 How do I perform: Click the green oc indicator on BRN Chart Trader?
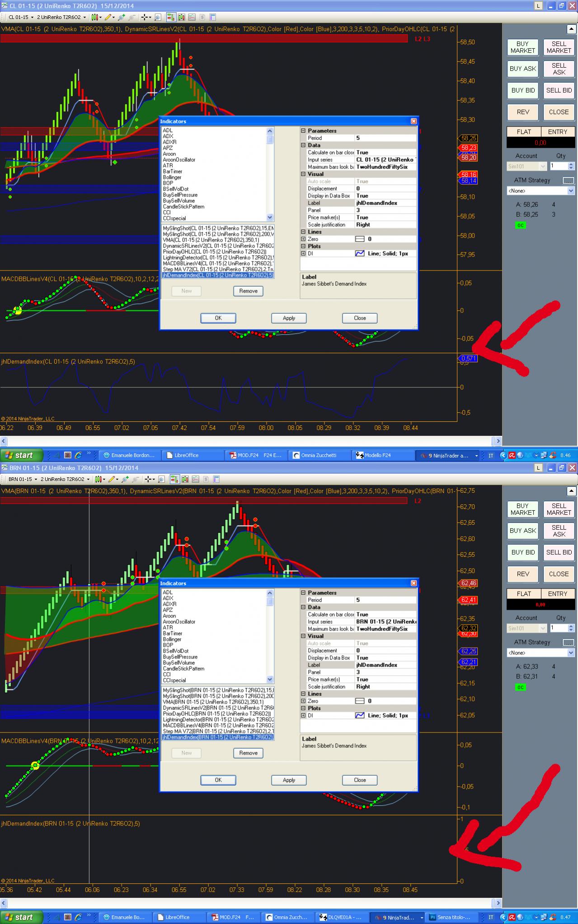[x=520, y=687]
